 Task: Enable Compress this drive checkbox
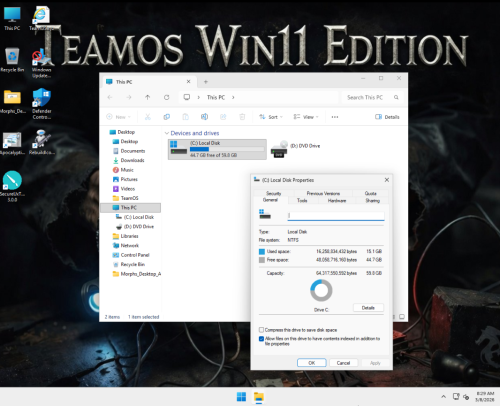click(x=261, y=330)
